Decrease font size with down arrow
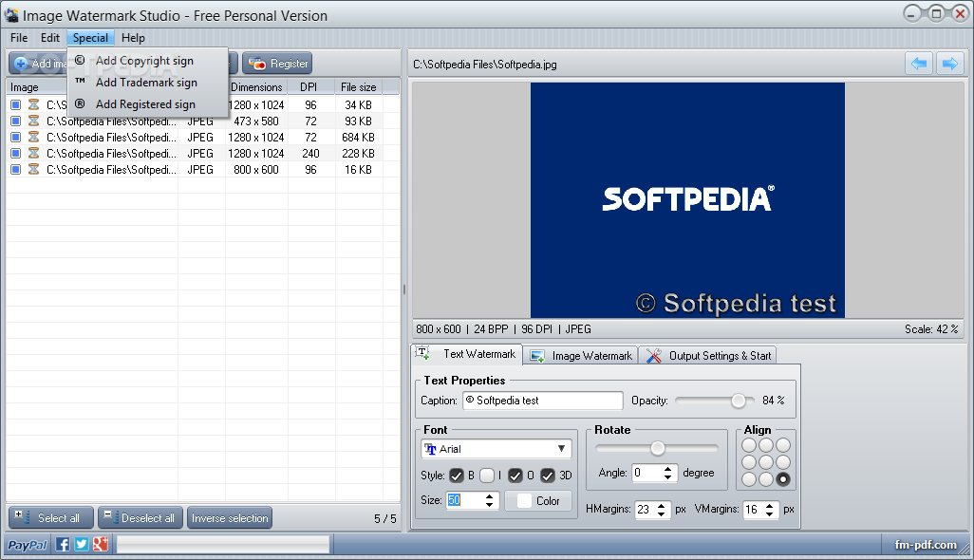The height and width of the screenshot is (560, 974). (x=490, y=505)
